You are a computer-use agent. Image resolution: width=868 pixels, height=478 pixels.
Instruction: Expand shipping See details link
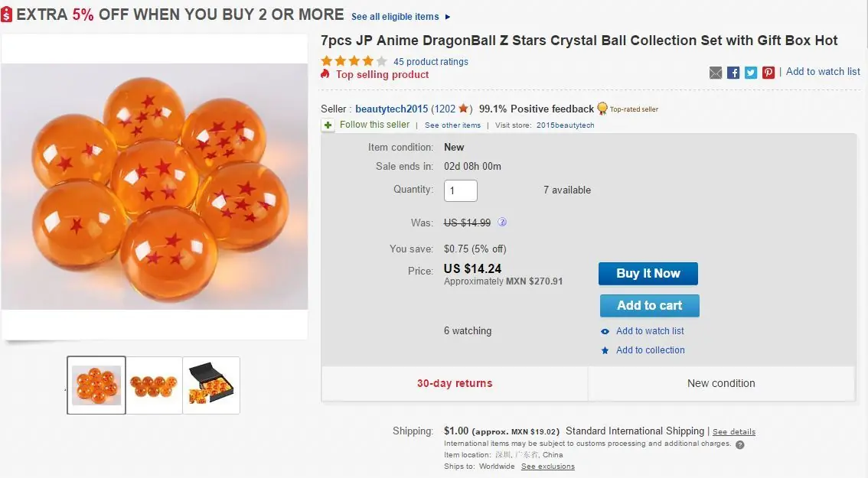[x=734, y=431]
